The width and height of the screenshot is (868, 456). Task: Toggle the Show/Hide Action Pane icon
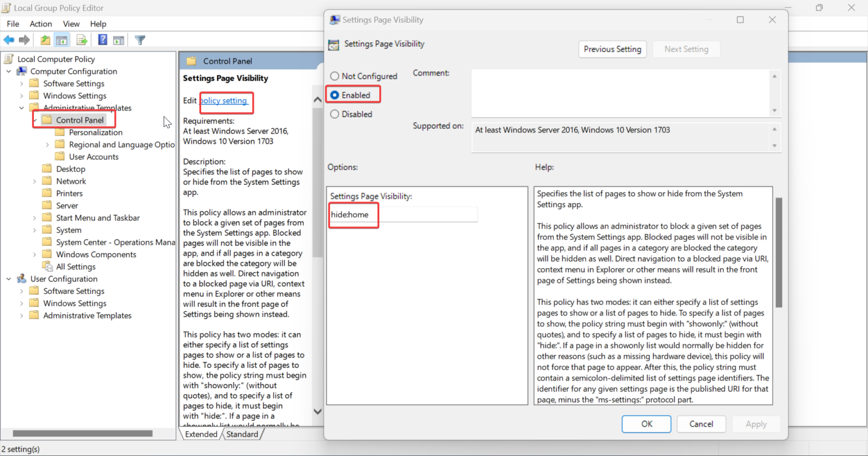point(119,40)
